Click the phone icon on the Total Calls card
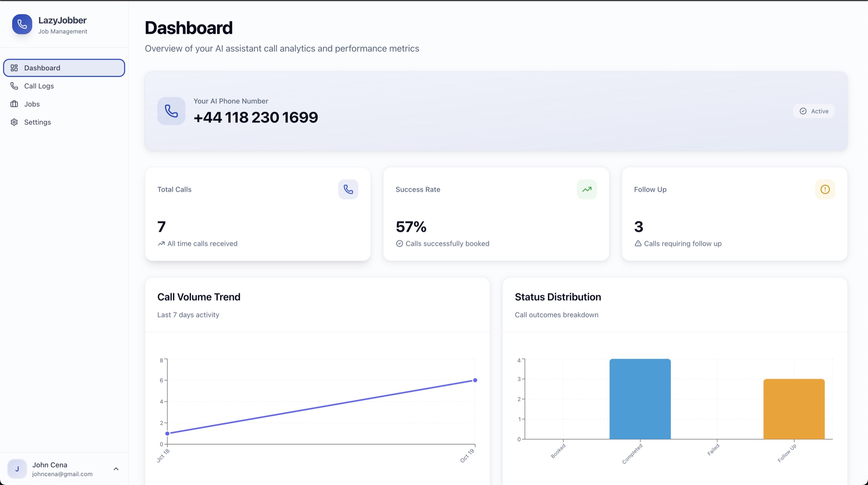868x485 pixels. coord(348,189)
